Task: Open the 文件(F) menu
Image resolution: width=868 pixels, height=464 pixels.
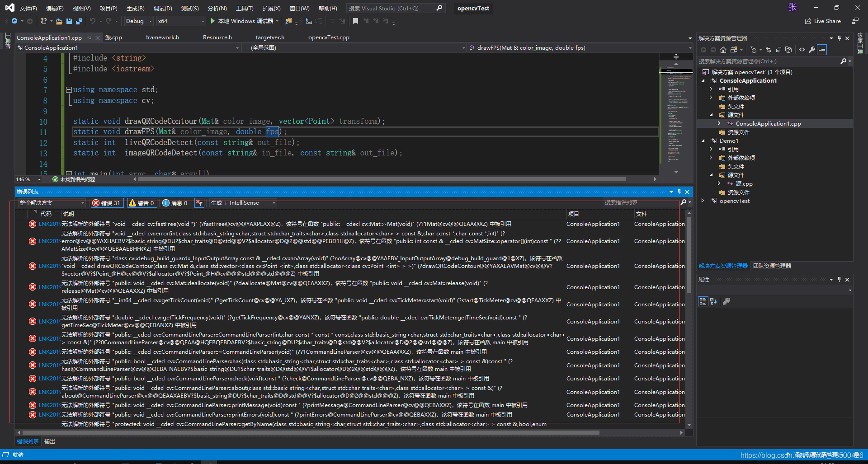Action: coord(28,8)
